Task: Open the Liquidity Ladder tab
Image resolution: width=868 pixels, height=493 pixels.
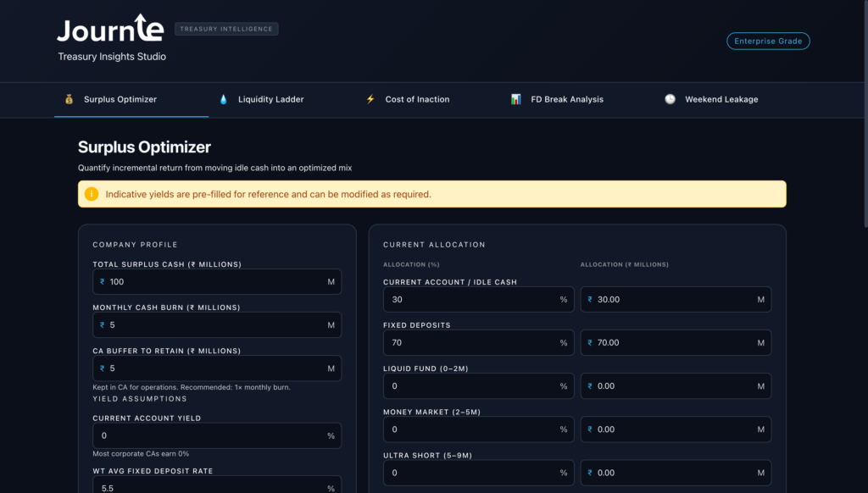Action: click(270, 99)
